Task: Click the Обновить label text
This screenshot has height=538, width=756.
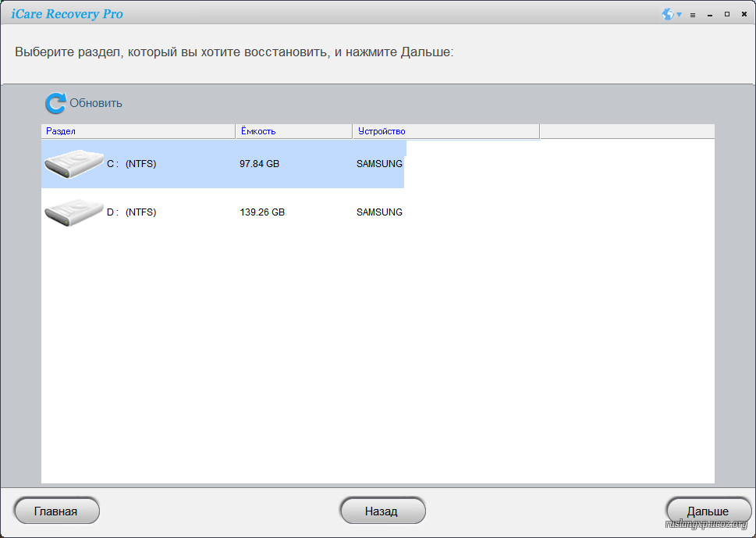Action: tap(96, 103)
